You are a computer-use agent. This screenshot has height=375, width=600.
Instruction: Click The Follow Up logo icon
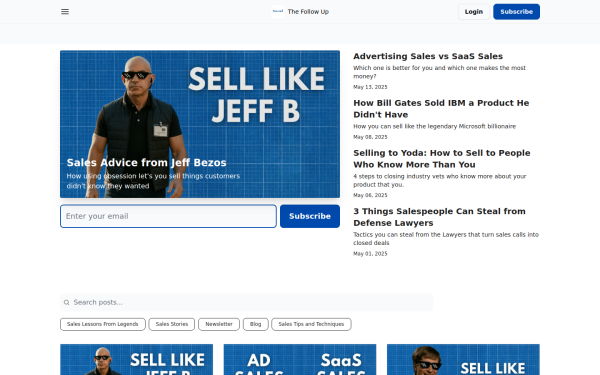278,11
